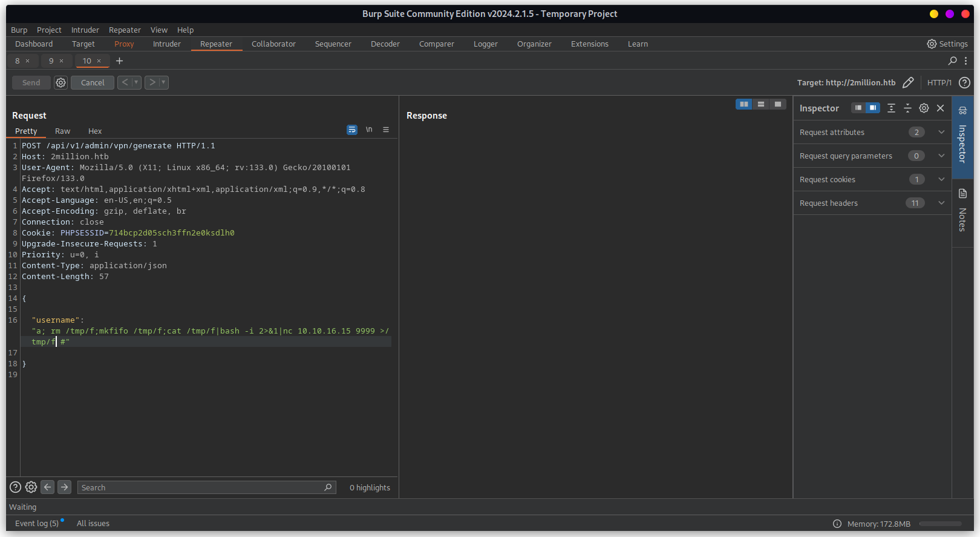Open Repeater send settings gear
Image resolution: width=980 pixels, height=537 pixels.
click(60, 82)
